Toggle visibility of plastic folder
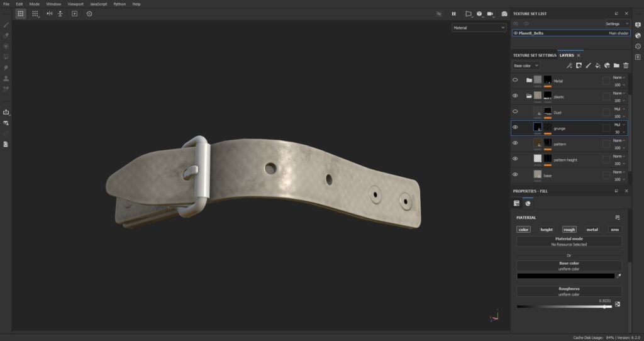The height and width of the screenshot is (341, 644). tap(515, 96)
